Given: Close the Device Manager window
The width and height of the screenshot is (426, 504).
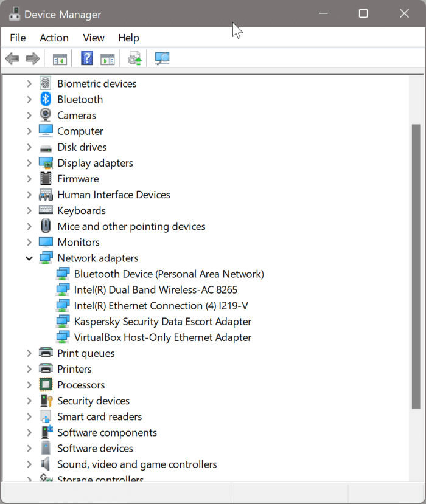Looking at the screenshot, I should point(404,13).
